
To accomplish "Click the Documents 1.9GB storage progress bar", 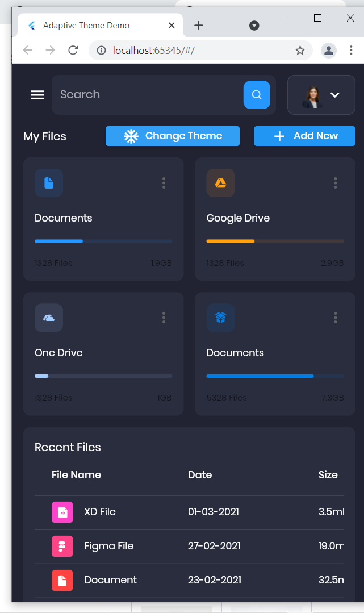I will click(x=103, y=241).
